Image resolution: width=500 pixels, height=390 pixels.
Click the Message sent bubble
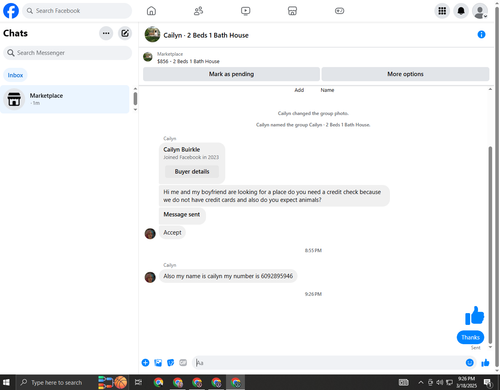click(182, 215)
